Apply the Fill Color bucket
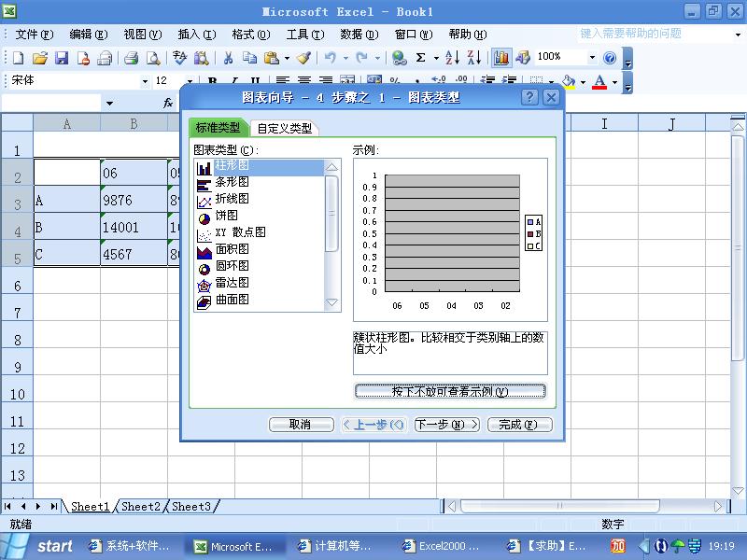The height and width of the screenshot is (560, 747). point(569,81)
